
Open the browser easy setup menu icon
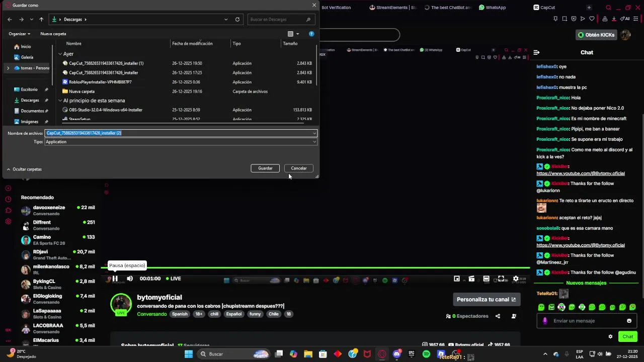pos(636,19)
